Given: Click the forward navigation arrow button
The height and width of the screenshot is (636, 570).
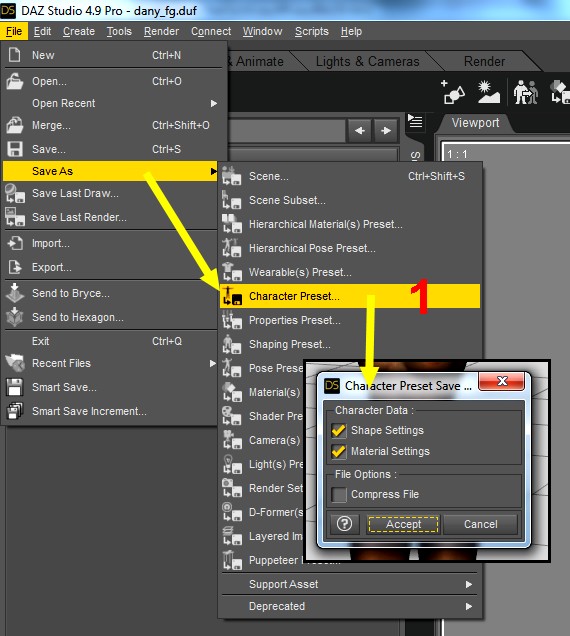Looking at the screenshot, I should (386, 131).
